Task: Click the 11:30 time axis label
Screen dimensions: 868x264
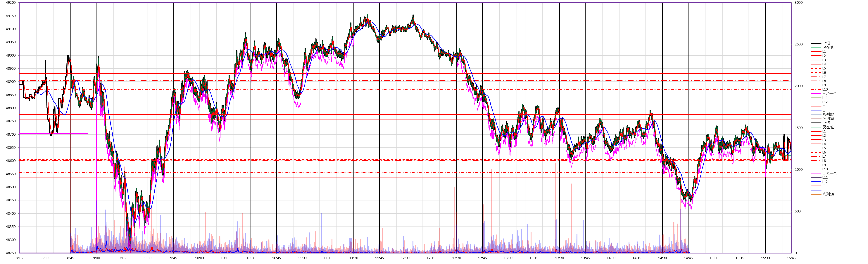Action: coord(353,258)
